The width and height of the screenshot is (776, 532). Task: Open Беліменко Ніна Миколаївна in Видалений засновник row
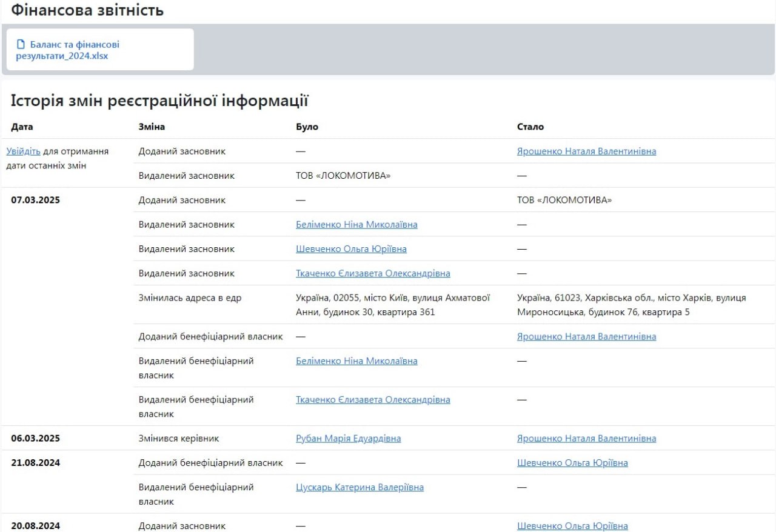tap(356, 225)
